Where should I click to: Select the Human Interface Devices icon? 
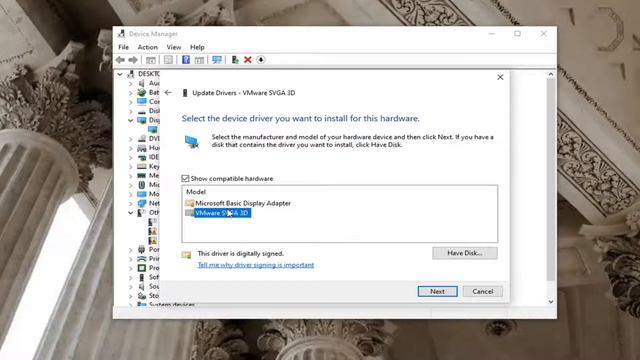coord(142,148)
